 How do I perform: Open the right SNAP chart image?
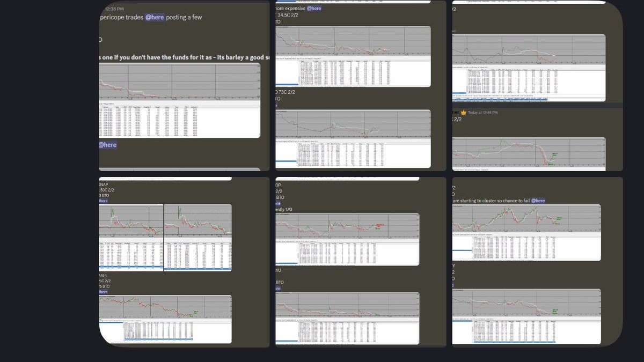pyautogui.click(x=198, y=238)
